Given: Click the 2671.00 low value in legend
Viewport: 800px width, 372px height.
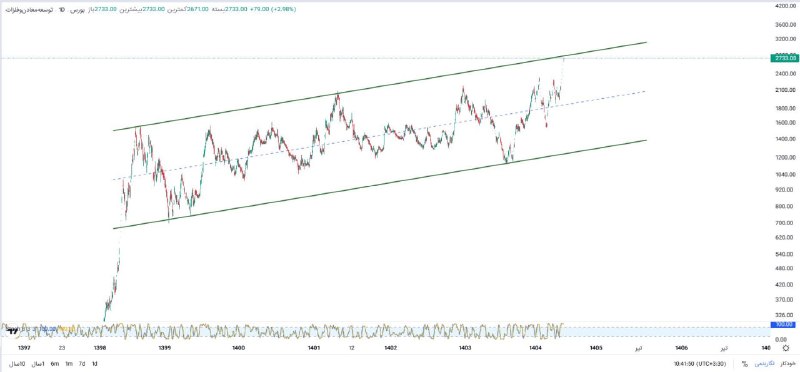Looking at the screenshot, I should [198, 9].
